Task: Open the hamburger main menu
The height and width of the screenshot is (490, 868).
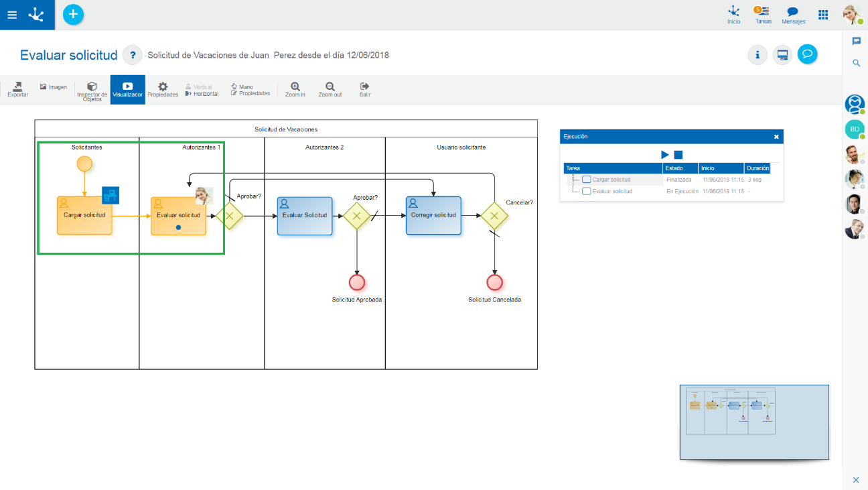Action: pos(12,14)
